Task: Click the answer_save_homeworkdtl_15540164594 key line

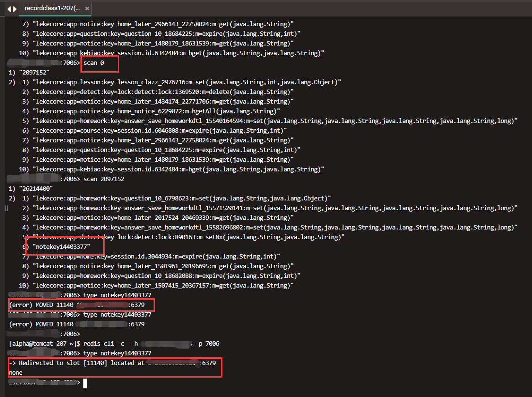Action: pyautogui.click(x=274, y=121)
